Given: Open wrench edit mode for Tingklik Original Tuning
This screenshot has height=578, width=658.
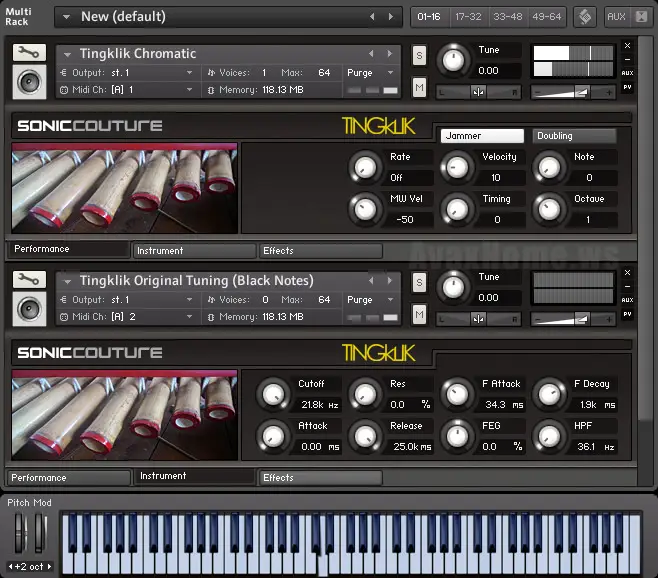Looking at the screenshot, I should click(29, 279).
